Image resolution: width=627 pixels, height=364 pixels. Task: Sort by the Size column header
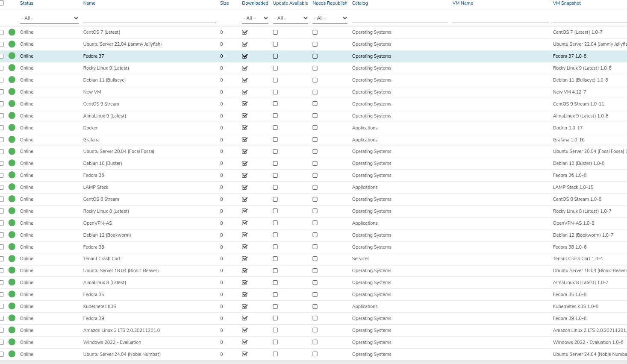pos(224,3)
